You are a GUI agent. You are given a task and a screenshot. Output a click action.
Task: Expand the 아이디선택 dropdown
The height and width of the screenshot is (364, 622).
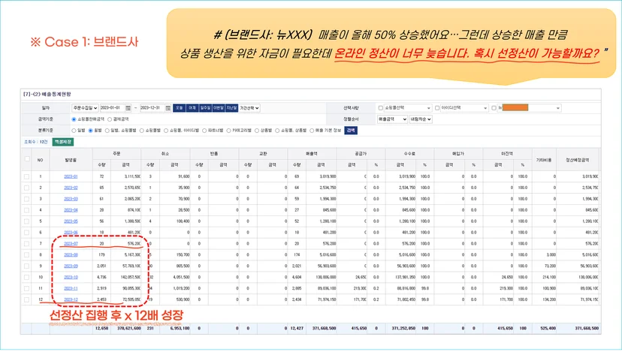click(x=464, y=108)
